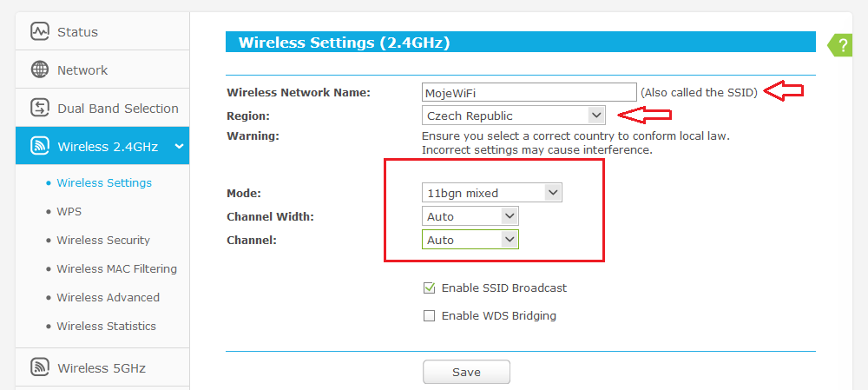The height and width of the screenshot is (390, 868).
Task: Check the Enable WDS Bridging box
Action: (429, 316)
